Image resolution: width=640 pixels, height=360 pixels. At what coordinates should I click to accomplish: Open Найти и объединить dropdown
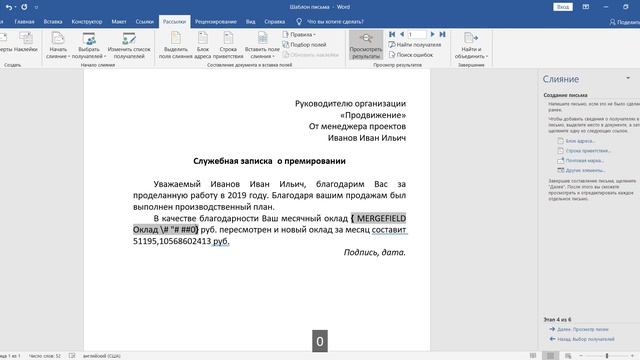tap(471, 45)
